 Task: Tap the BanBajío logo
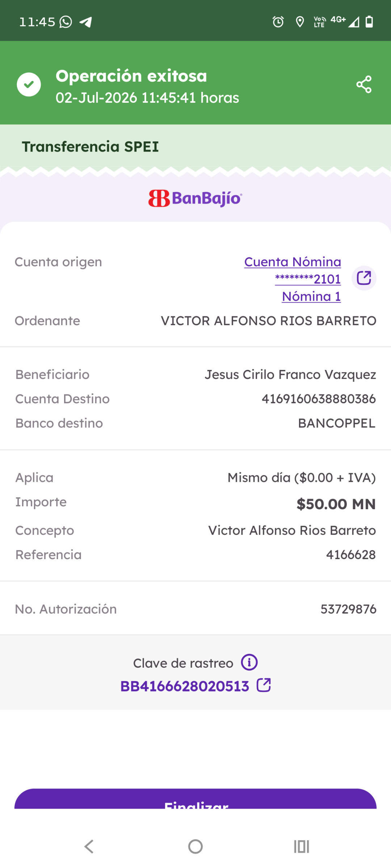(x=195, y=198)
